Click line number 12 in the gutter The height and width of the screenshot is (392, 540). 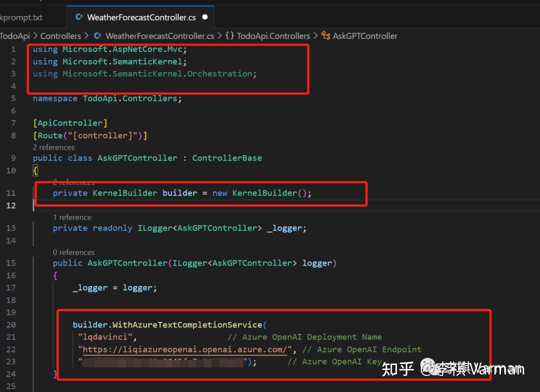tap(11, 205)
